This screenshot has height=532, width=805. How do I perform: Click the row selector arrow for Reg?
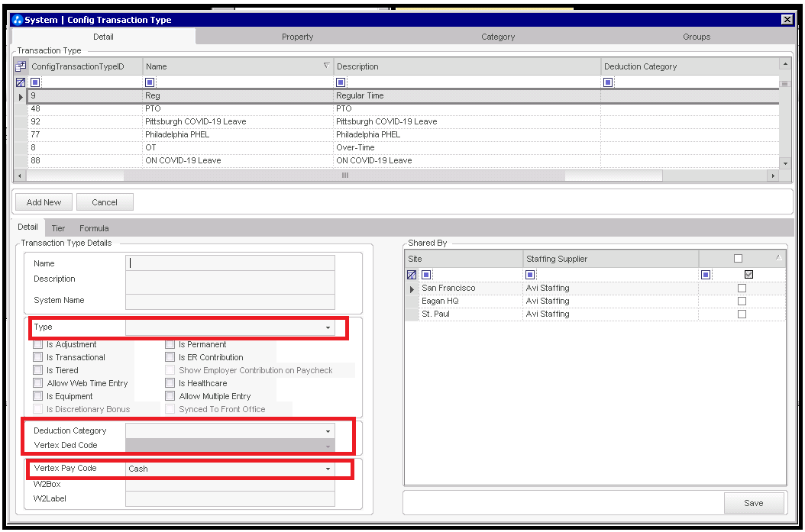(21, 96)
